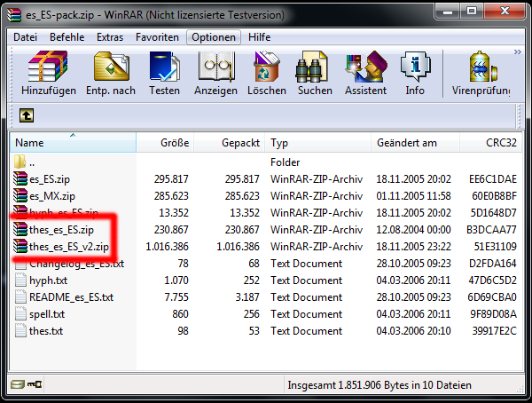Sort by the Geändert am column header
The image size is (532, 403).
[415, 143]
